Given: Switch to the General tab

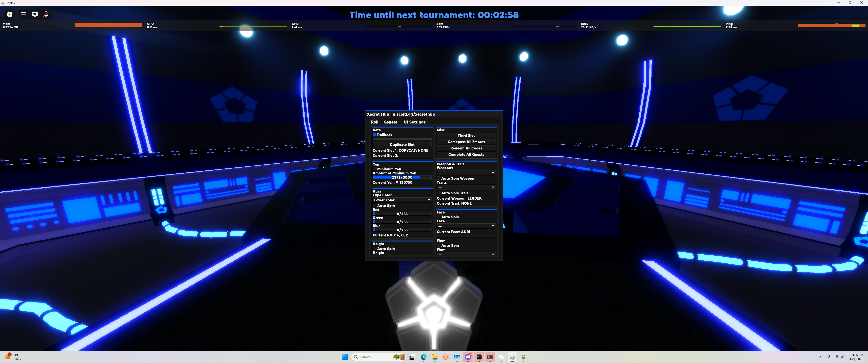Looking at the screenshot, I should pyautogui.click(x=391, y=122).
